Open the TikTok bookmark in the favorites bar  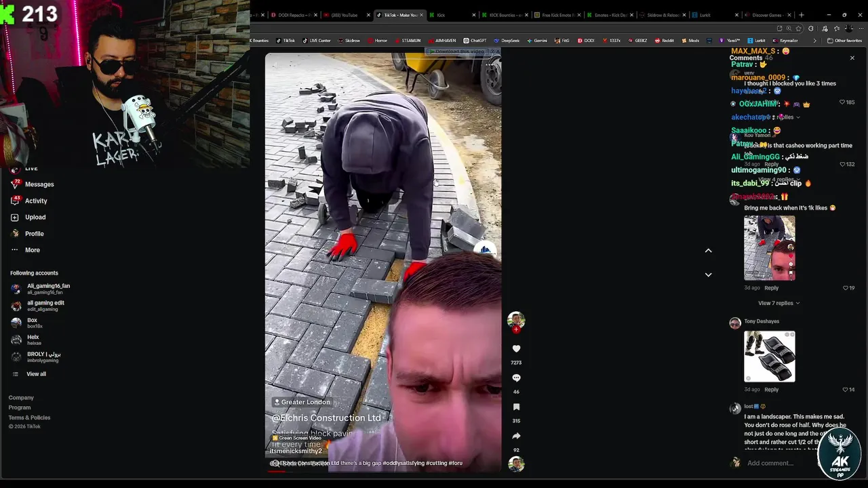(x=285, y=41)
